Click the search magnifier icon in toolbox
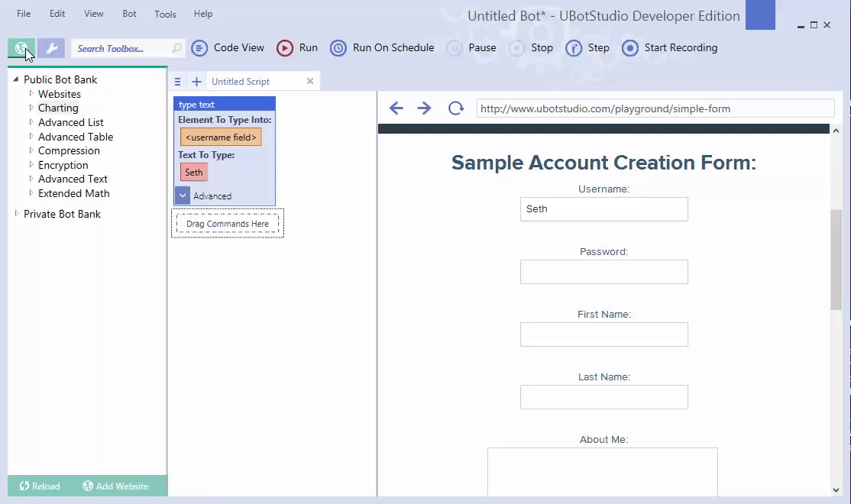This screenshot has width=851, height=504. click(x=176, y=48)
